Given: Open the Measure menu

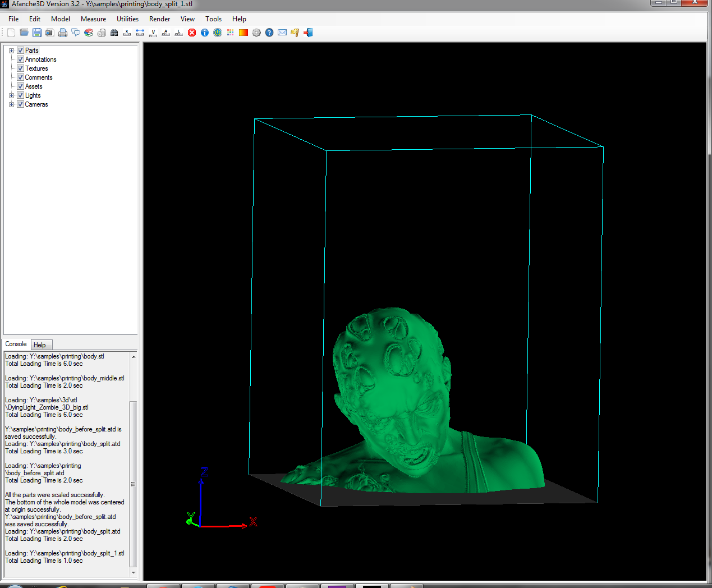Looking at the screenshot, I should [93, 19].
